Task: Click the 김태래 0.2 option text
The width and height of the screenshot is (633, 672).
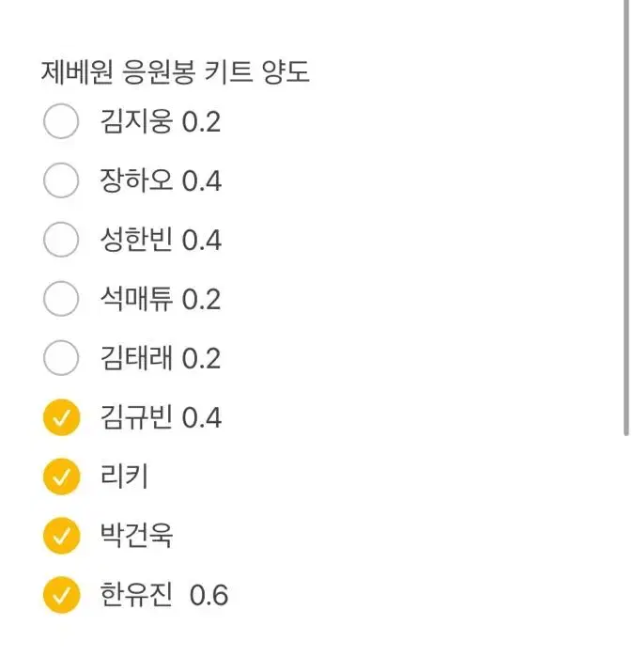Action: tap(160, 359)
